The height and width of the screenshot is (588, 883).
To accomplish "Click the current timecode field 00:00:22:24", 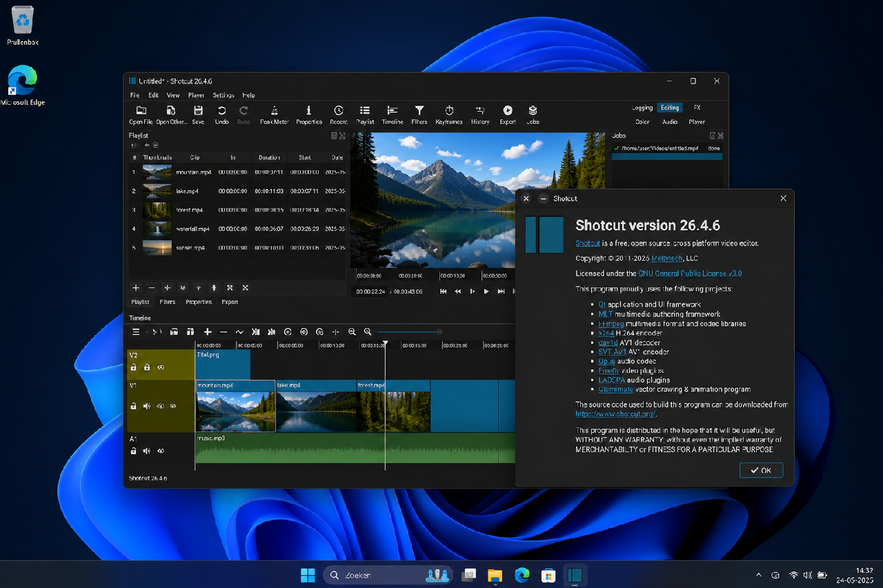I will 371,292.
